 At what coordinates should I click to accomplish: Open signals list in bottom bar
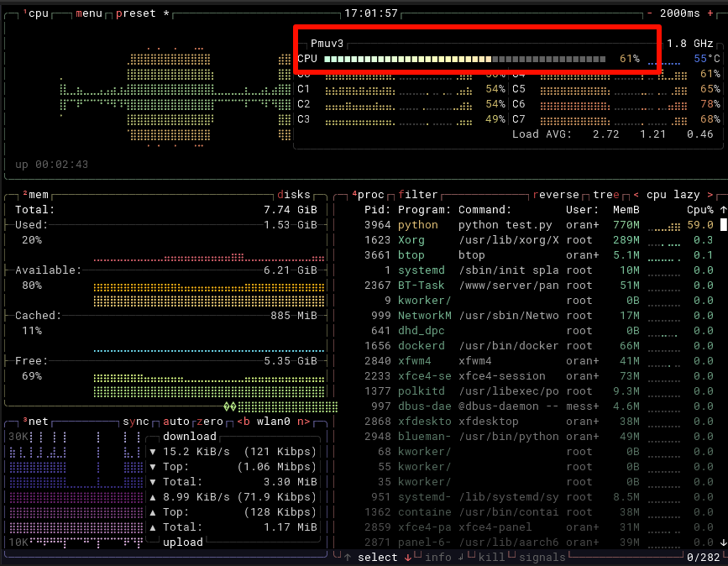point(542,557)
